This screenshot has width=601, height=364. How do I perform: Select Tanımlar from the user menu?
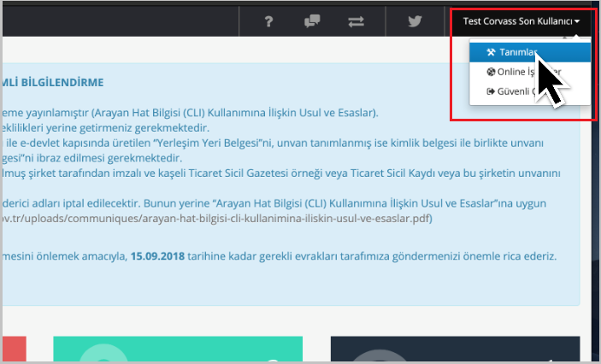pyautogui.click(x=530, y=52)
